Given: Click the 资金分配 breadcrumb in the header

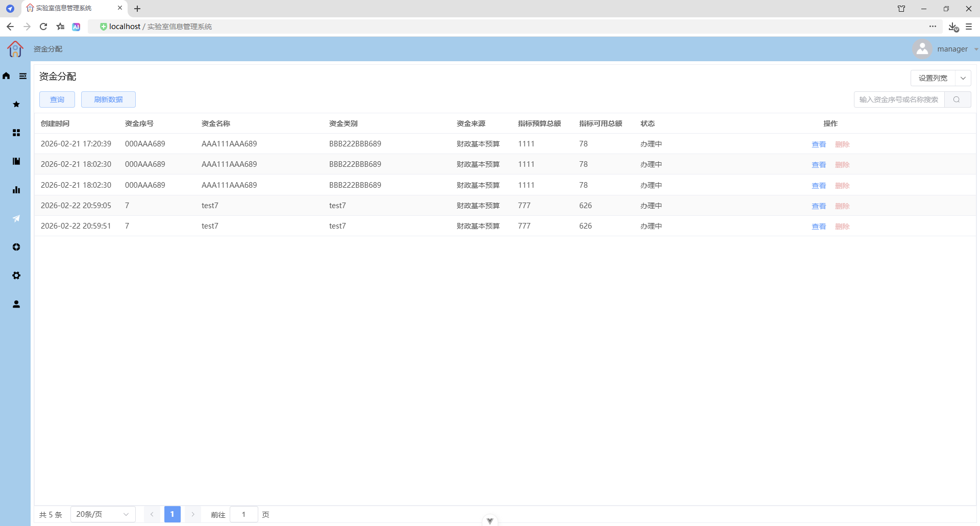Looking at the screenshot, I should tap(48, 49).
